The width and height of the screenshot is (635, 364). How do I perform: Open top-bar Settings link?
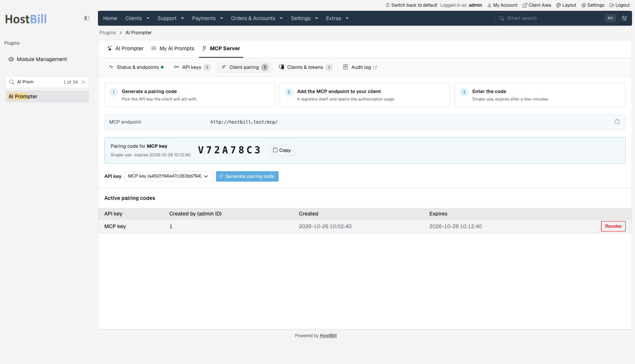593,5
